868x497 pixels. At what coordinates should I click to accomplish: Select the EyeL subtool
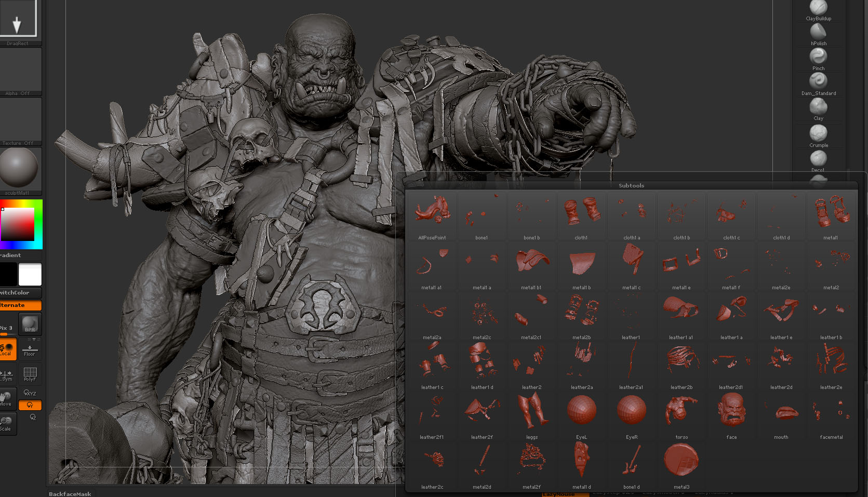coord(581,416)
